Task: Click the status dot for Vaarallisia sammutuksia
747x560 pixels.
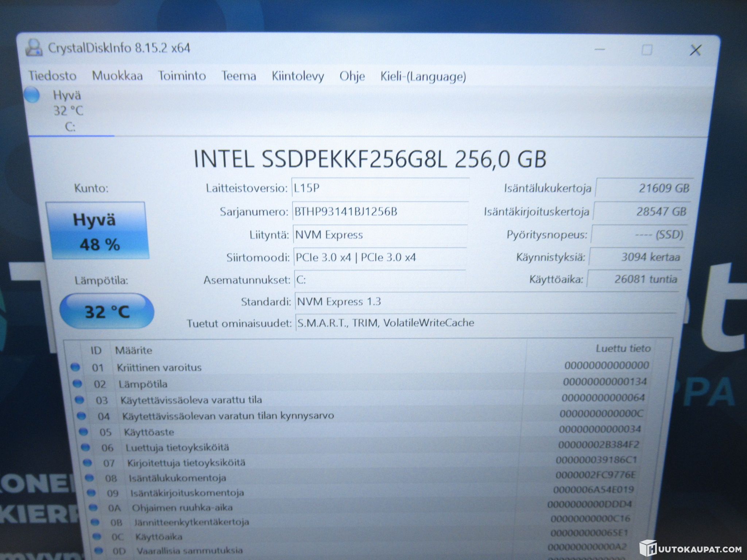Action: pyautogui.click(x=98, y=550)
